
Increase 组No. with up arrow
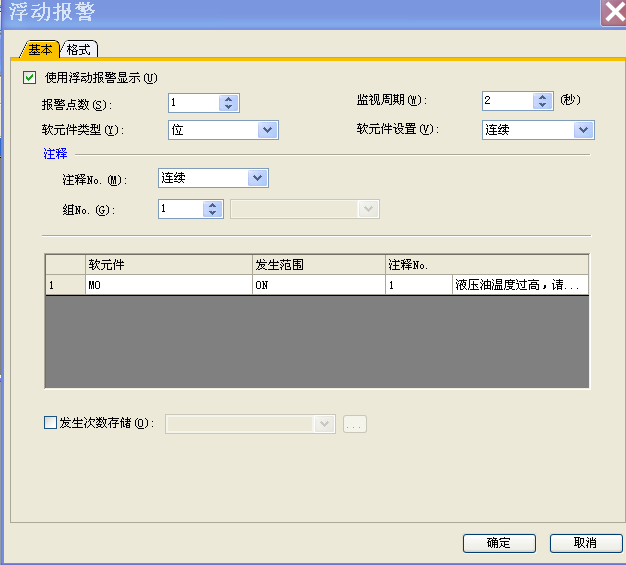[x=211, y=205]
